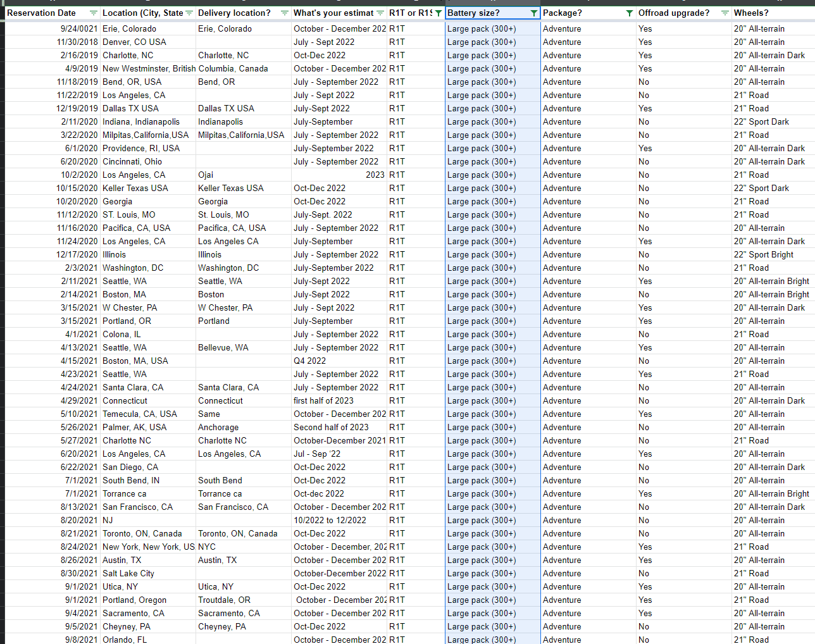The image size is (815, 644).
Task: Select the NYC delivery location cell
Action: coord(244,547)
